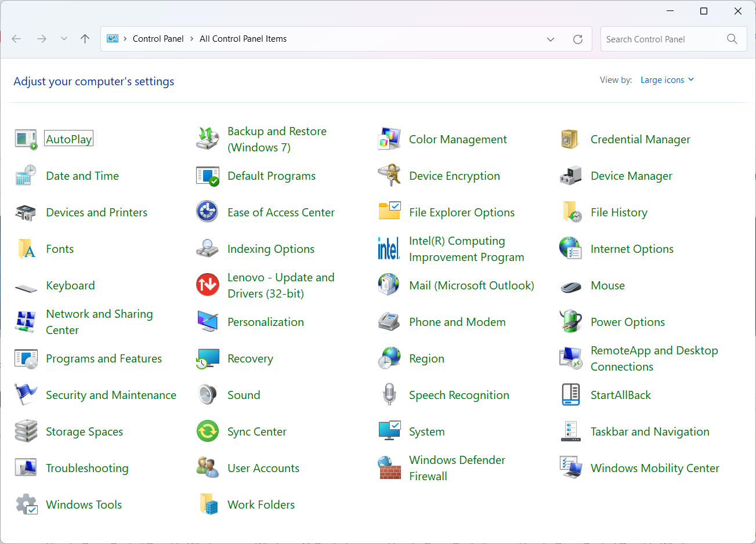Screen dimensions: 756x544
Task: Open the Lenovo Update and Drivers icon
Action: (207, 285)
